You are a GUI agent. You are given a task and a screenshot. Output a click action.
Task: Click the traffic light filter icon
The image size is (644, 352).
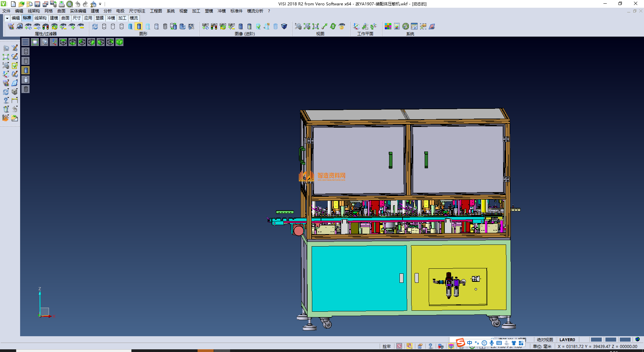(x=46, y=26)
